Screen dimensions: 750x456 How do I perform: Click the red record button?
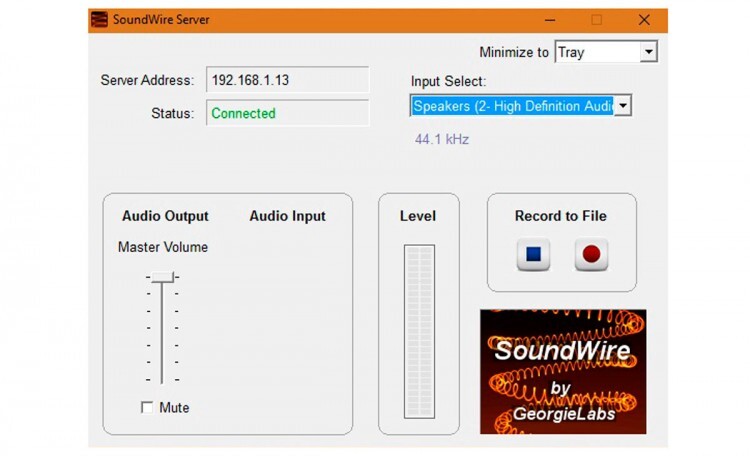pyautogui.click(x=590, y=254)
